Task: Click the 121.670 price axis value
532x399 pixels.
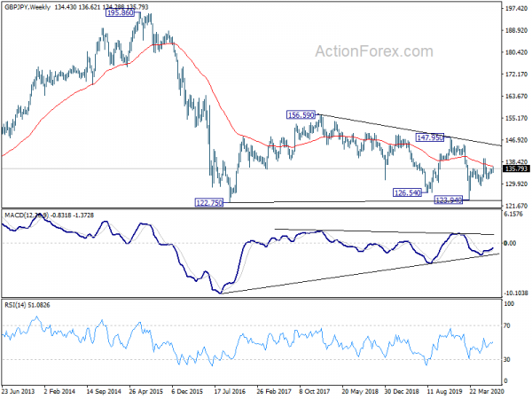Action: click(x=514, y=206)
